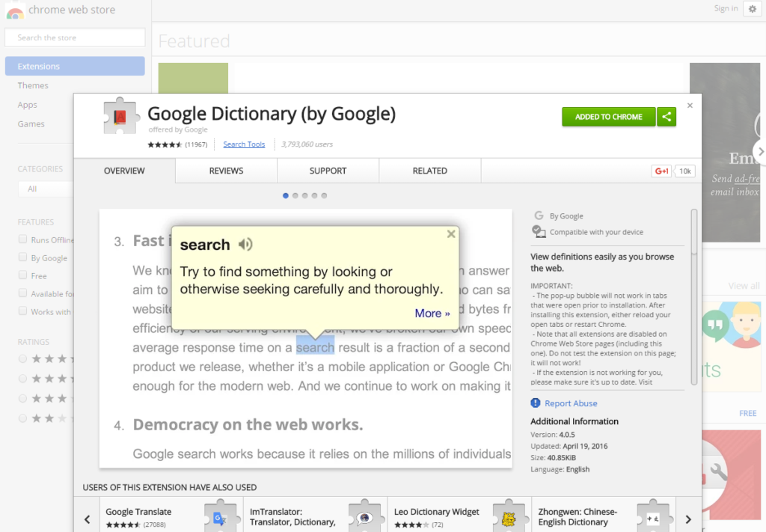Open sharing options via the green share icon
Image resolution: width=766 pixels, height=532 pixels.
click(666, 117)
